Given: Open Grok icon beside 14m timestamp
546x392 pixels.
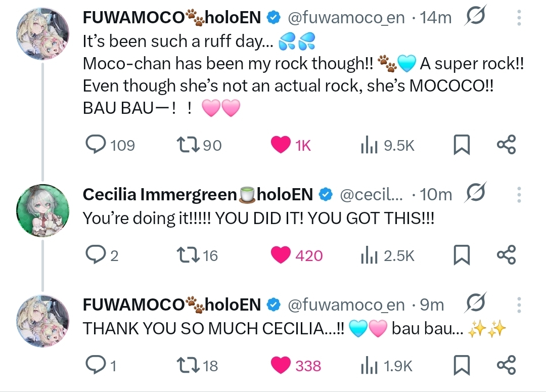Looking at the screenshot, I should (x=474, y=18).
